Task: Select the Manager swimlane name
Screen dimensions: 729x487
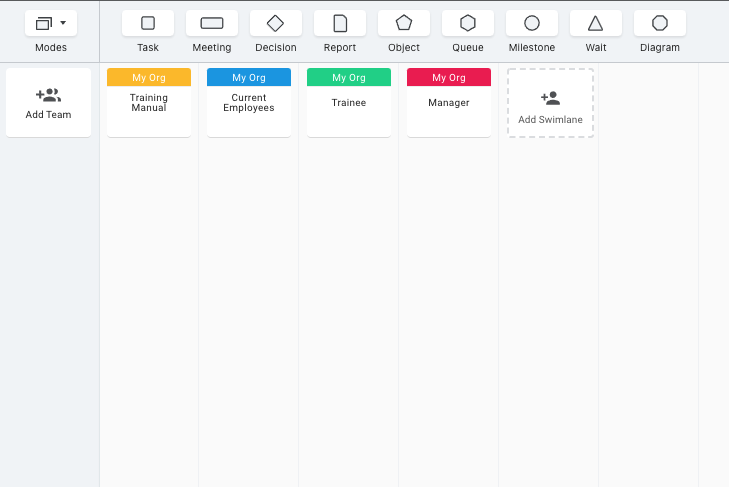Action: pyautogui.click(x=449, y=103)
